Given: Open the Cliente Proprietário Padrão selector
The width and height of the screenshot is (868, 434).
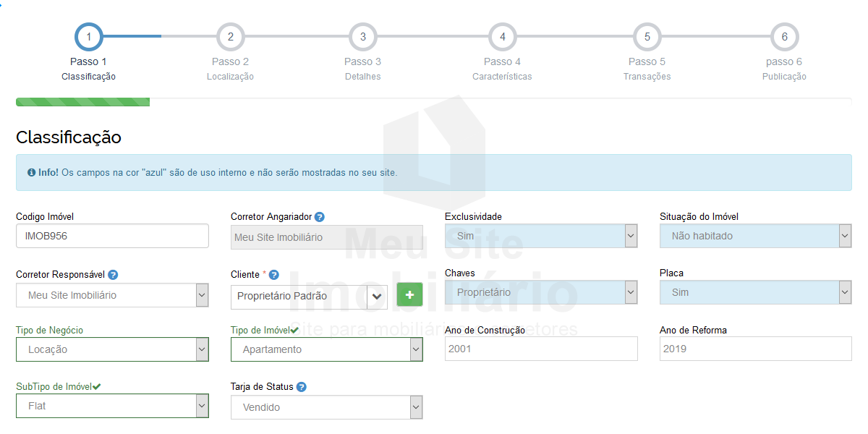Looking at the screenshot, I should click(309, 296).
